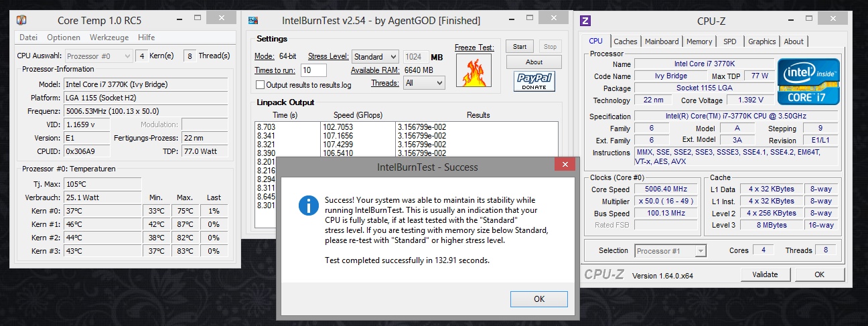Screen dimensions: 868x326
Task: Click the Verbrauch 25.1 Watt value
Action: (x=102, y=197)
